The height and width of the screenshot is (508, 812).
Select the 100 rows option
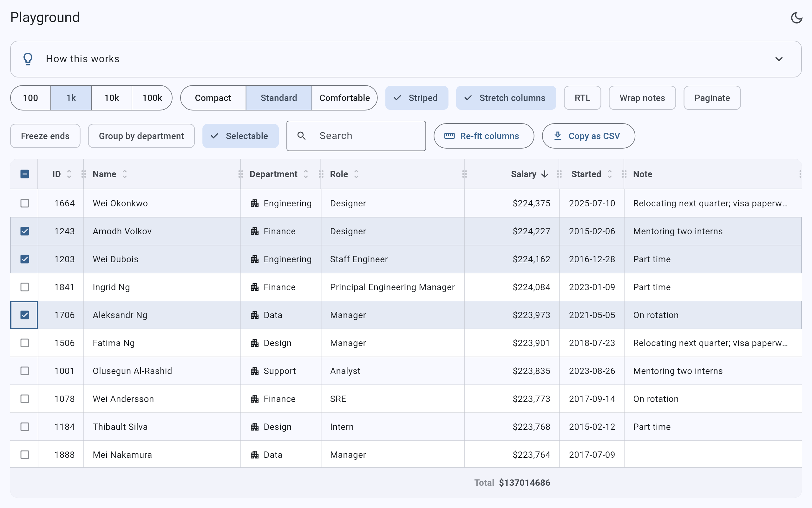pos(30,98)
